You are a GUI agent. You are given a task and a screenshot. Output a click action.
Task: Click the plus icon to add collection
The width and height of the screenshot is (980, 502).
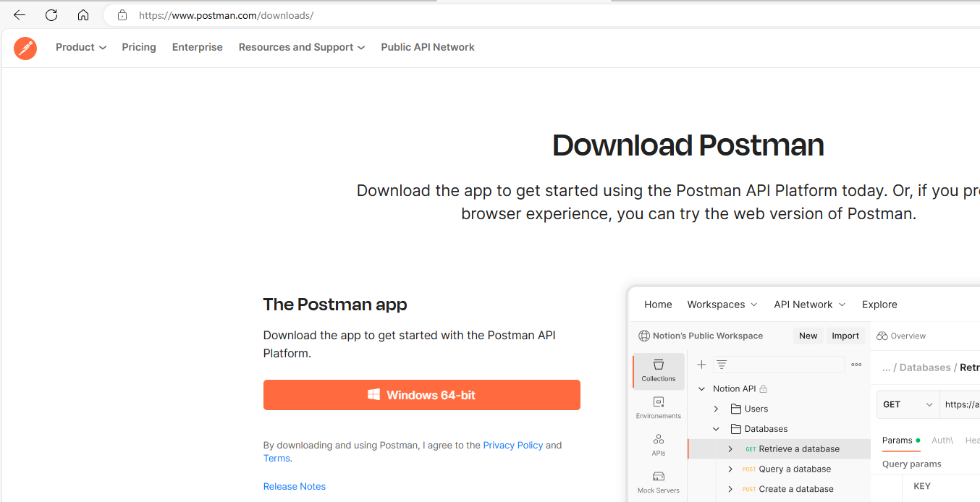(701, 365)
